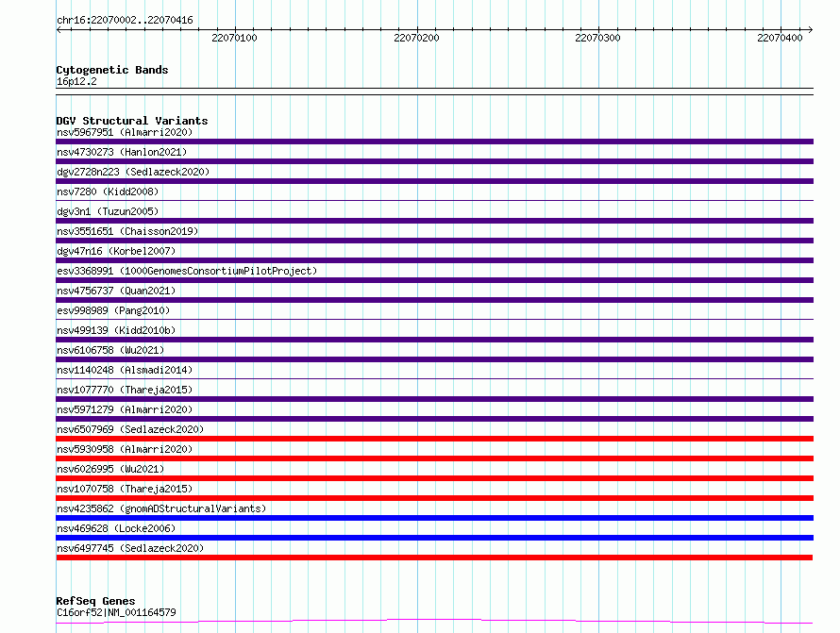Viewport: 840px width, 633px height.
Task: Click the red bar under nsv5930958
Action: [434, 458]
